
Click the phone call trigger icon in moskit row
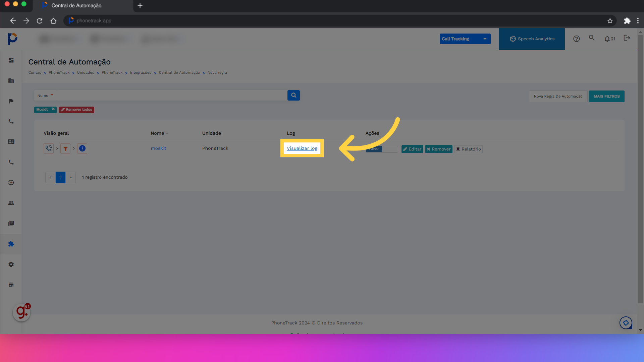pos(49,148)
